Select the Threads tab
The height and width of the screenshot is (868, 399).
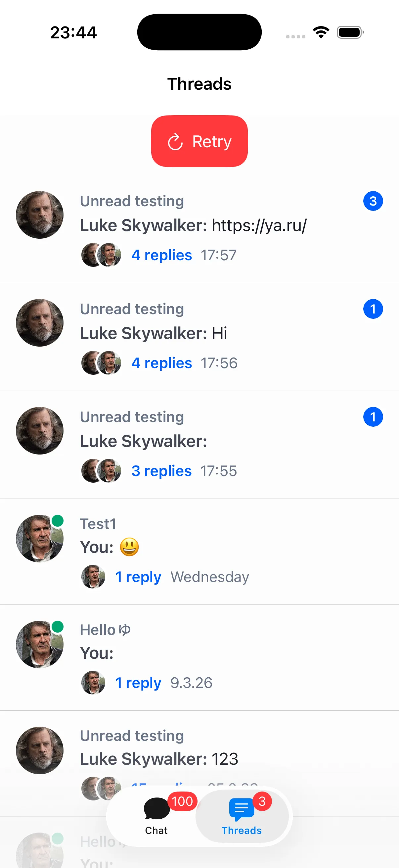point(242,815)
